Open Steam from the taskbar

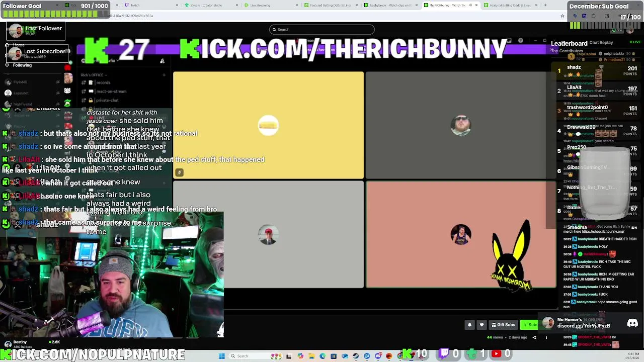tap(356, 356)
